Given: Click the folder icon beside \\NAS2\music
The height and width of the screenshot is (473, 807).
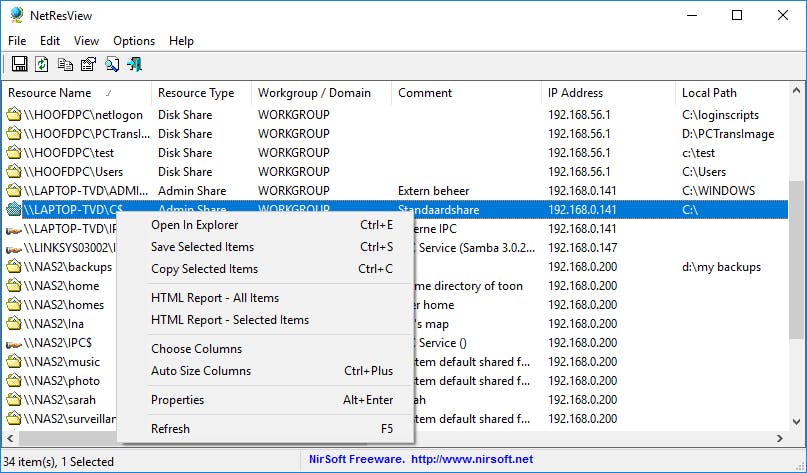Looking at the screenshot, I should [x=14, y=362].
